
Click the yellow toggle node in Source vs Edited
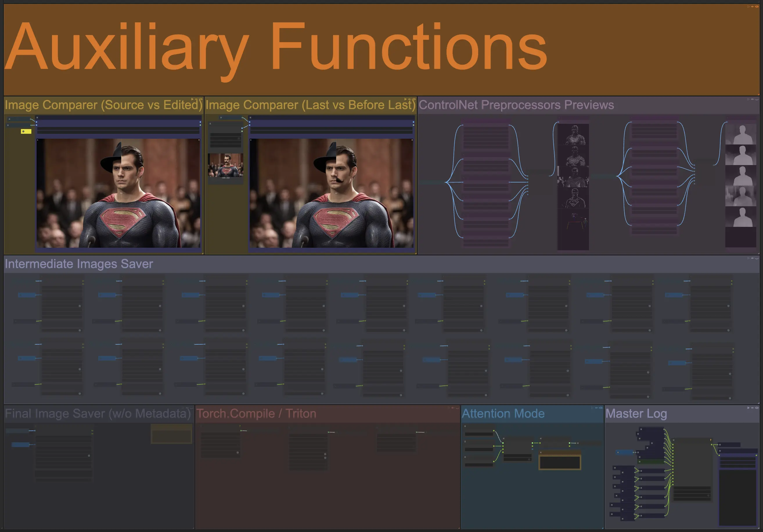[26, 131]
